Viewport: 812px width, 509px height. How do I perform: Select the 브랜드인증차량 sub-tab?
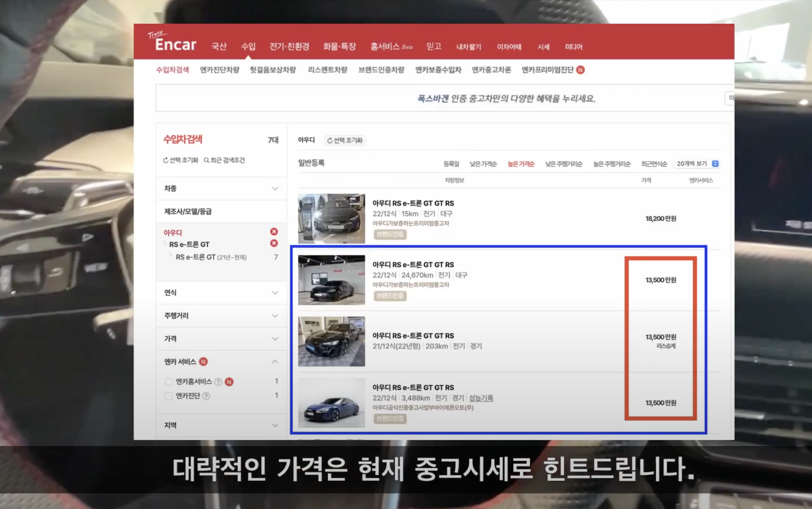click(381, 70)
